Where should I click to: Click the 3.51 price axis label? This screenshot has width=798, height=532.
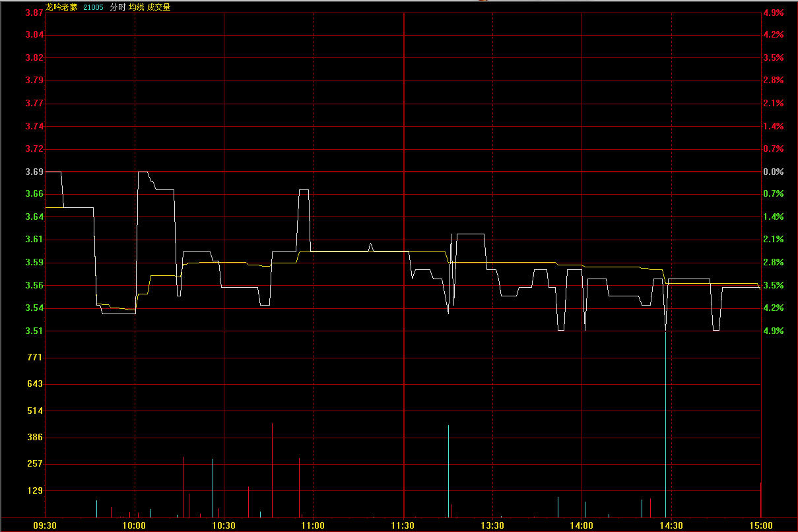pos(34,331)
